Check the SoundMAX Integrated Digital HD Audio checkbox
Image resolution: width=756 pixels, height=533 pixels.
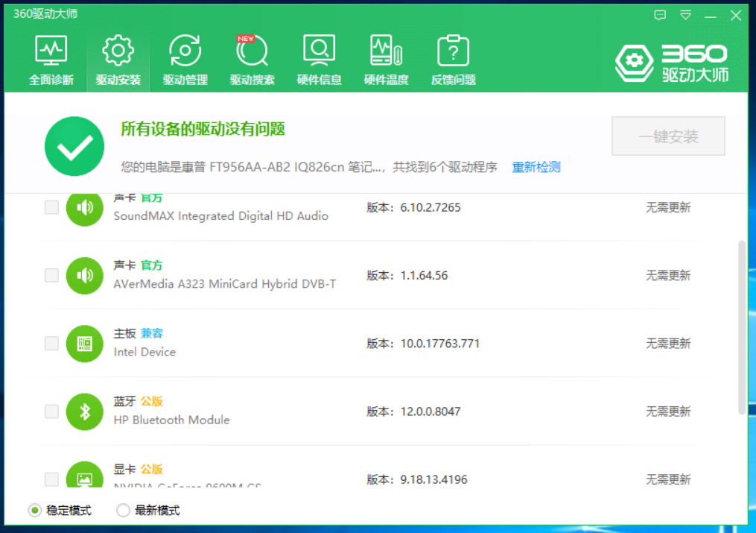point(51,207)
